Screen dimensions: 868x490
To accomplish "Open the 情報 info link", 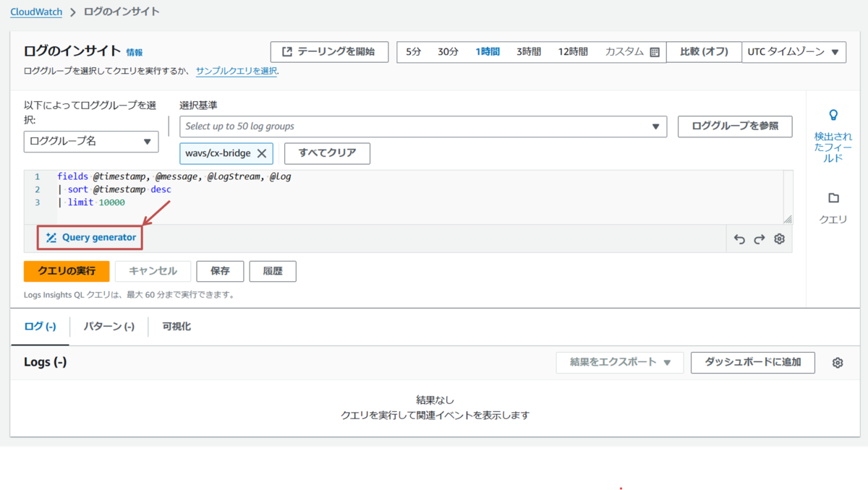I will (135, 52).
